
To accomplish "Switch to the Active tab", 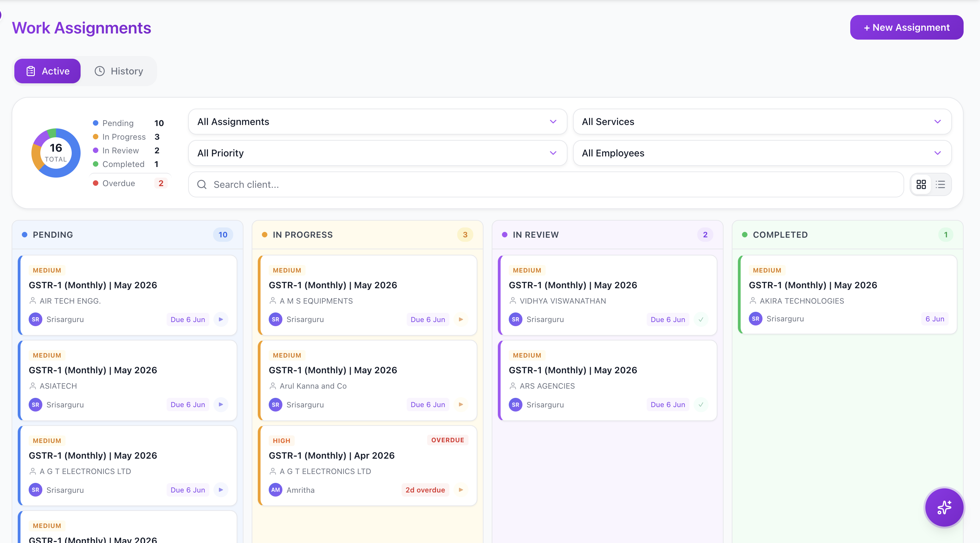I will [x=47, y=71].
